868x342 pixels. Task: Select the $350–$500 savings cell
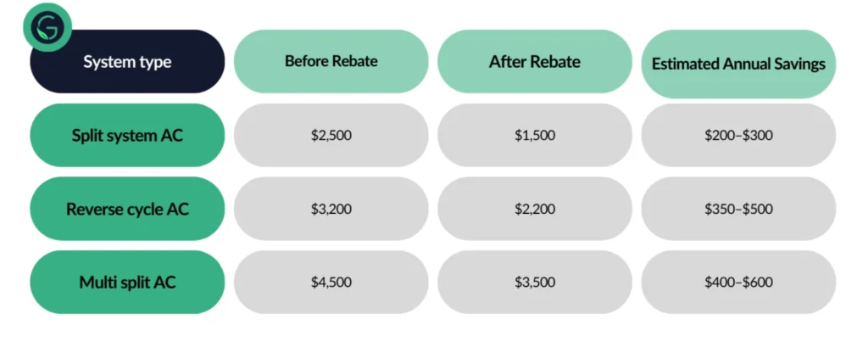click(x=738, y=209)
